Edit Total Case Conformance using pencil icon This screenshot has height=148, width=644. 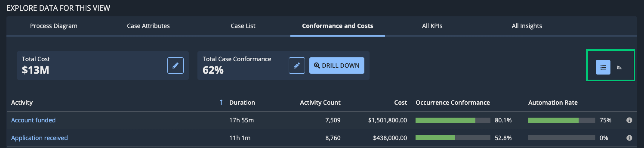click(x=296, y=65)
